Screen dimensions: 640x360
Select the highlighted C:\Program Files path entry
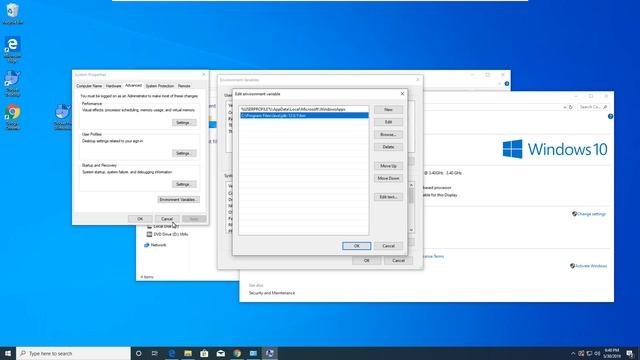(x=304, y=116)
